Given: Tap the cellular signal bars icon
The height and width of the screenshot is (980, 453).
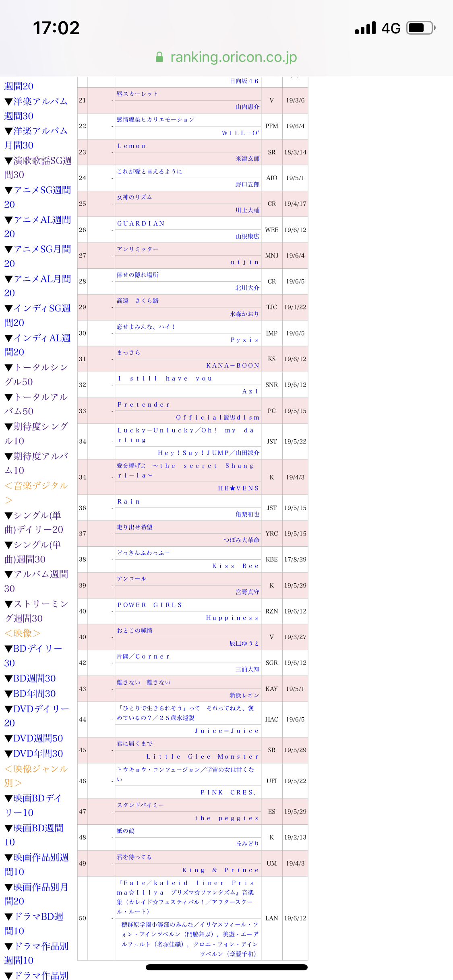Looking at the screenshot, I should 365,28.
